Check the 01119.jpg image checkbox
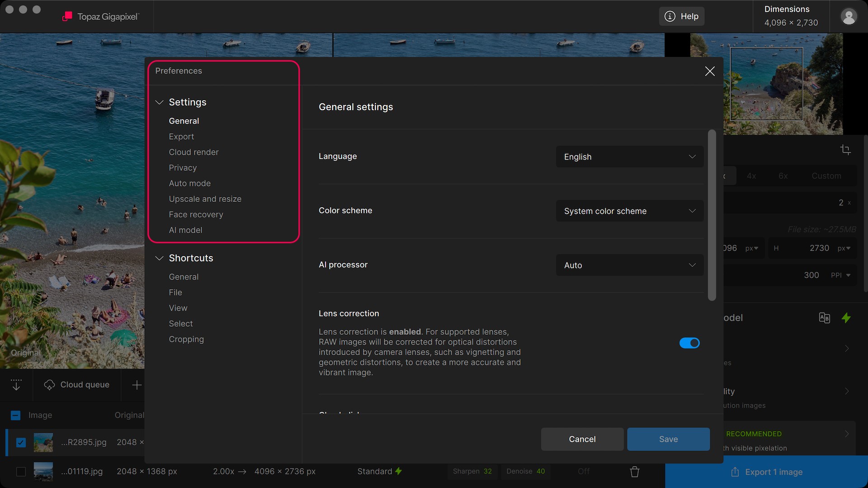 point(21,472)
